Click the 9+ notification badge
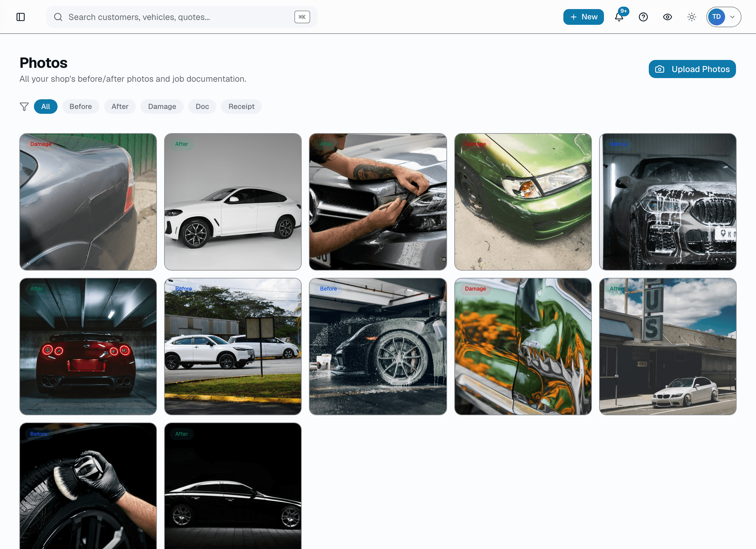 [624, 11]
